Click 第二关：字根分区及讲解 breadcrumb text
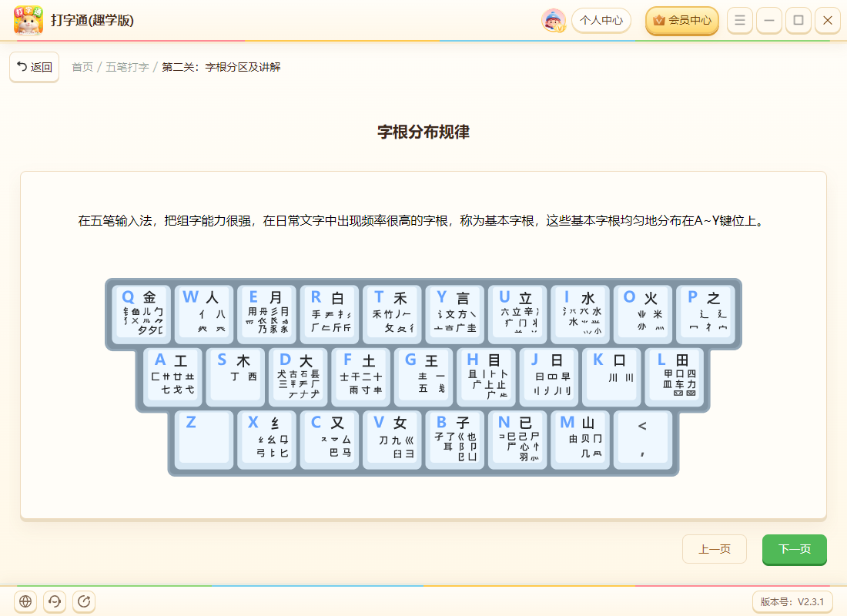The image size is (847, 616). pyautogui.click(x=221, y=67)
